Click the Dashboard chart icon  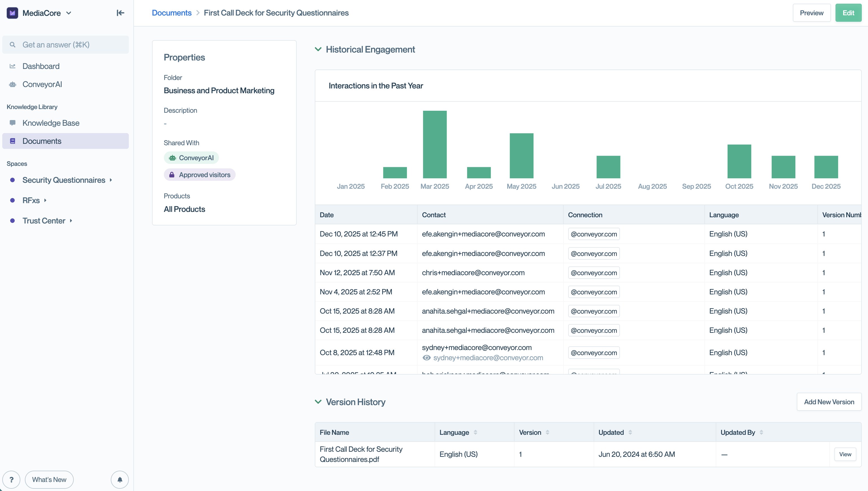click(12, 66)
